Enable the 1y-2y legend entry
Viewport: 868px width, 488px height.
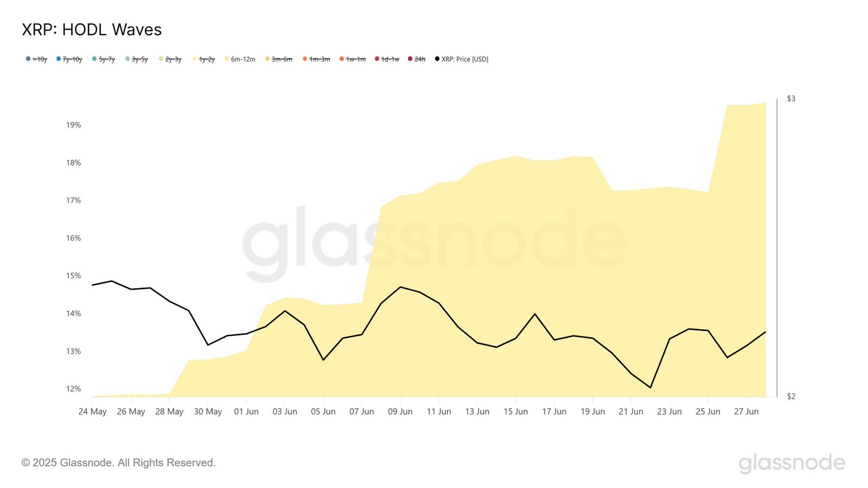point(203,59)
